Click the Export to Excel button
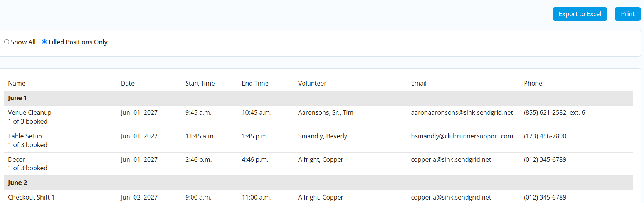Screen dimensions: 644x203 tap(580, 14)
